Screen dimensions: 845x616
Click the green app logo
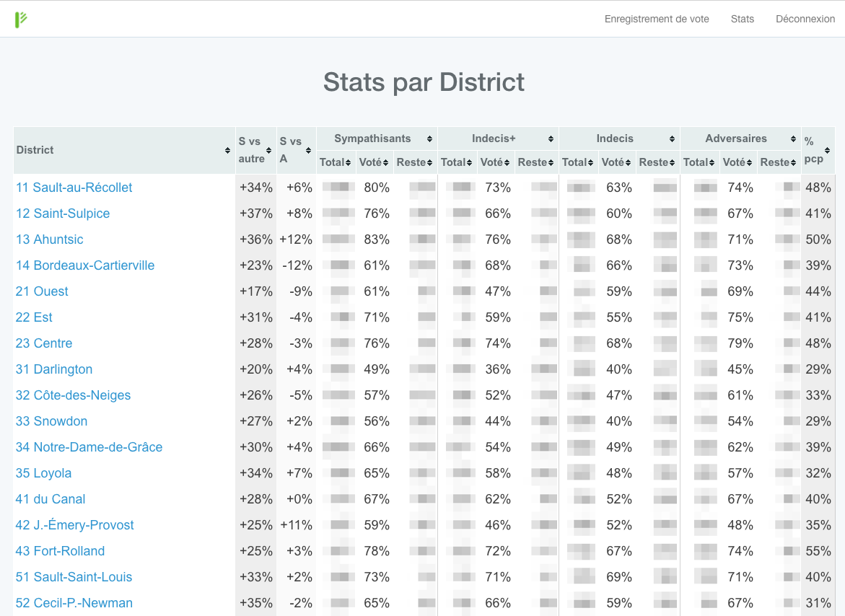coord(20,19)
